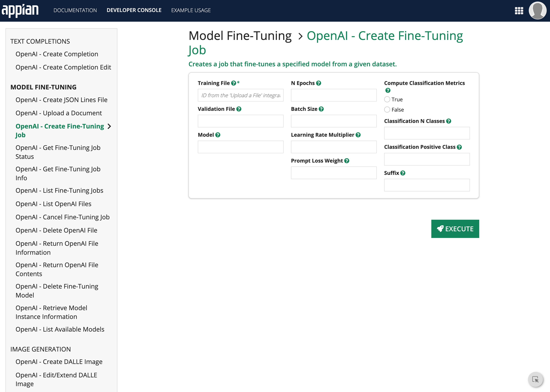This screenshot has width=550, height=392.
Task: Focus the Suffix input field
Action: click(427, 185)
